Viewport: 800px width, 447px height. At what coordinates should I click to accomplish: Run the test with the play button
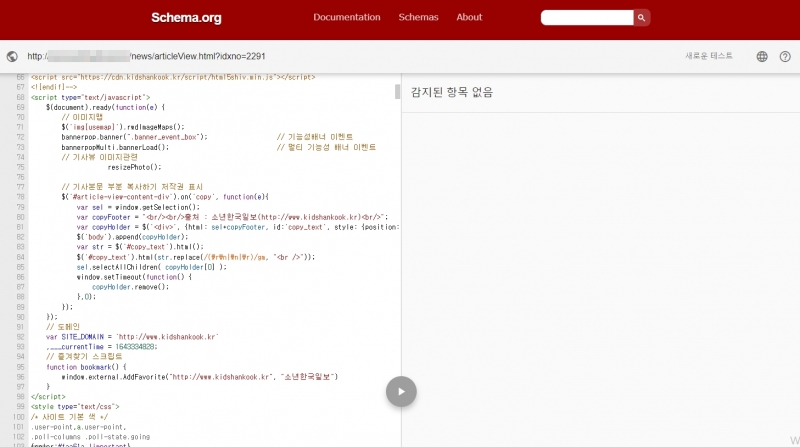point(401,391)
